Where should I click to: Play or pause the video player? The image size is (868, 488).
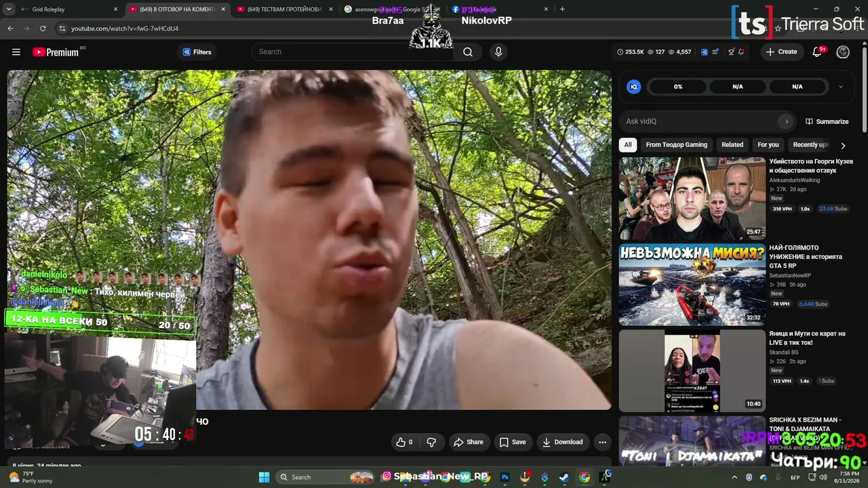[x=309, y=240]
